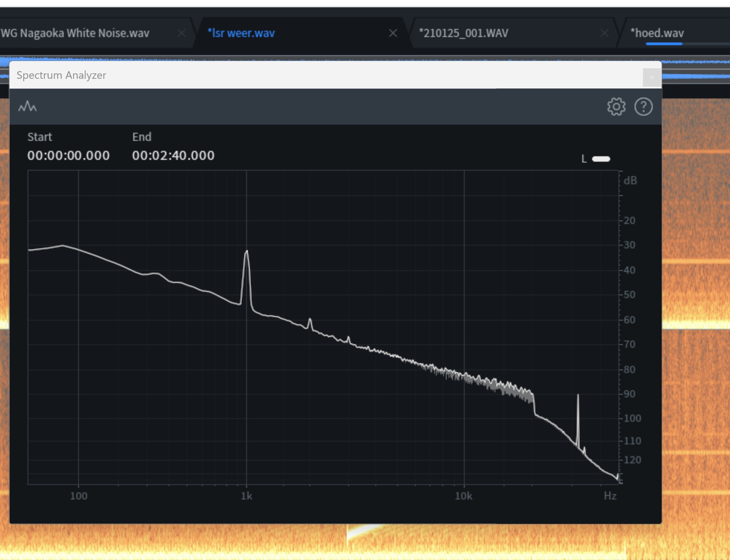Toggle the L channel legend indicator
The width and height of the screenshot is (730, 560).
[x=601, y=159]
